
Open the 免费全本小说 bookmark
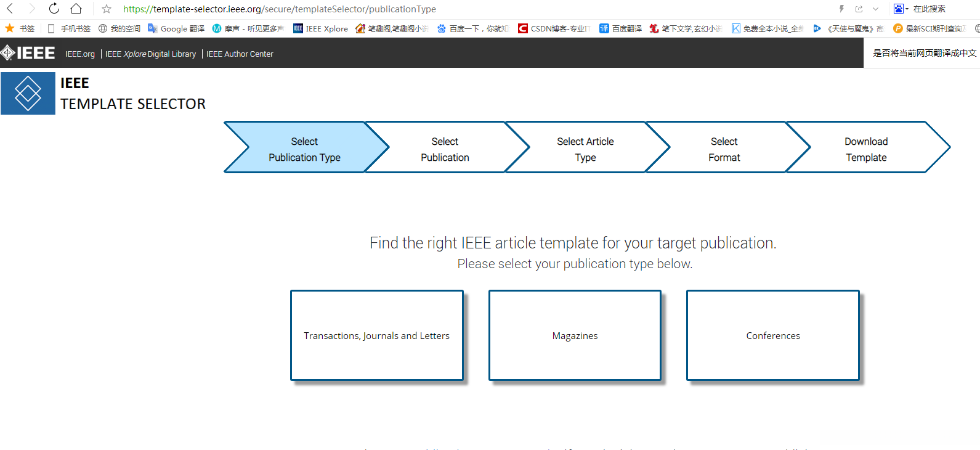pyautogui.click(x=767, y=28)
